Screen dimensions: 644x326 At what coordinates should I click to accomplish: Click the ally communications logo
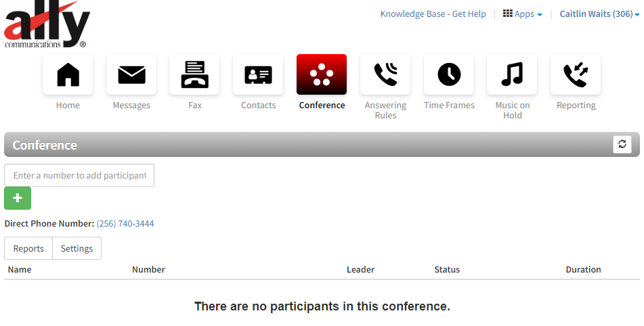[47, 24]
